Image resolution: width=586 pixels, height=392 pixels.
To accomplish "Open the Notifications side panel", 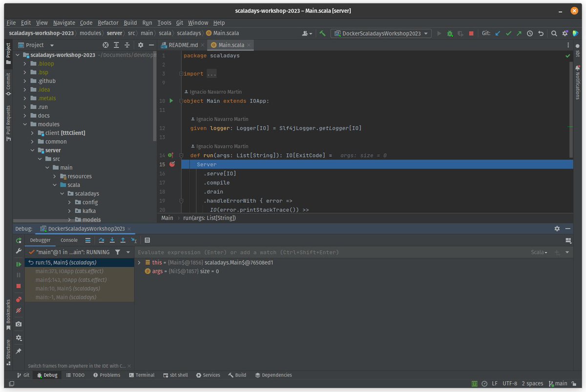I will [x=577, y=82].
